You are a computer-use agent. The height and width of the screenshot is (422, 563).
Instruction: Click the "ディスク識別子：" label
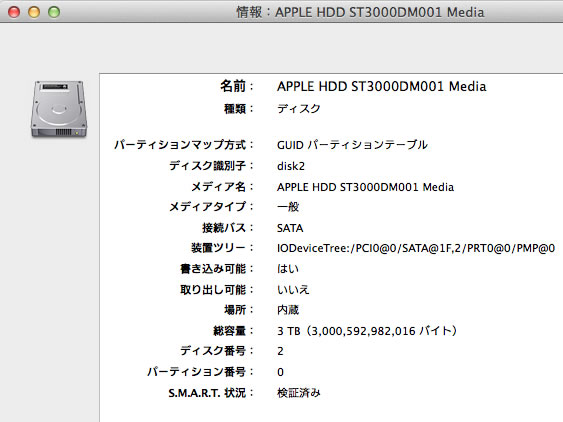point(211,166)
